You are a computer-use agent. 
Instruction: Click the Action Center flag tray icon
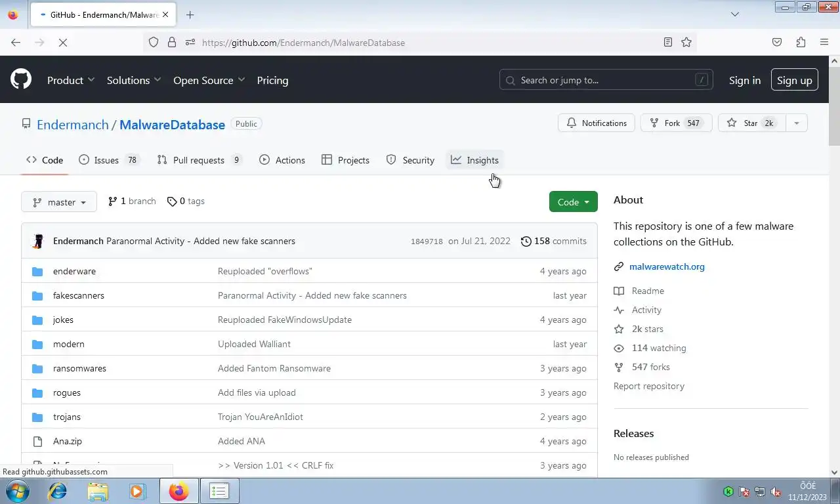pos(744,492)
